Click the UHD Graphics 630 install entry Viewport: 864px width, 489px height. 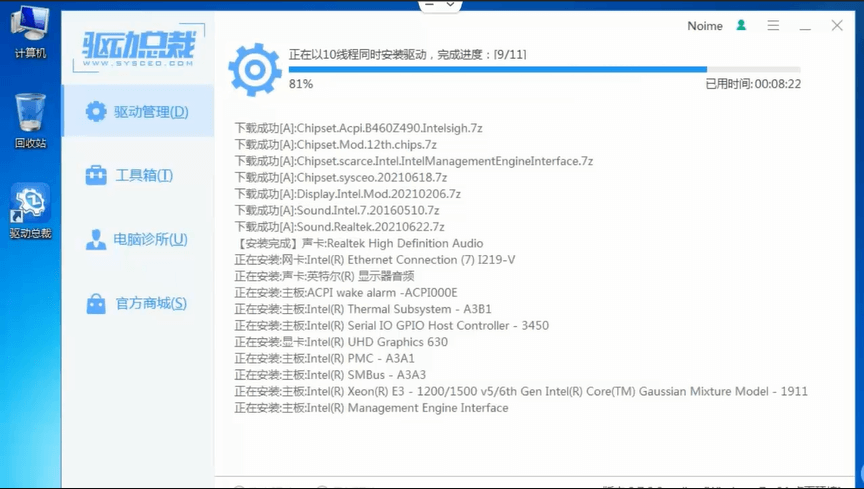[341, 342]
